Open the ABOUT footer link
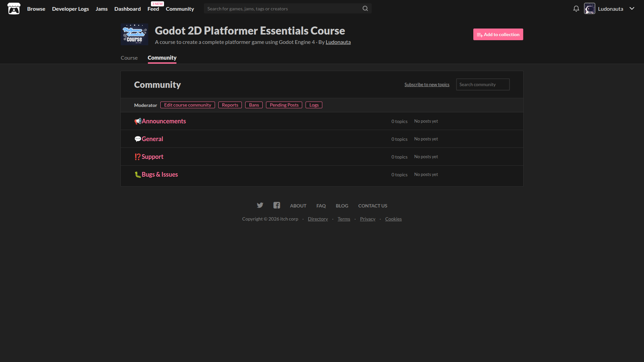 point(298,206)
